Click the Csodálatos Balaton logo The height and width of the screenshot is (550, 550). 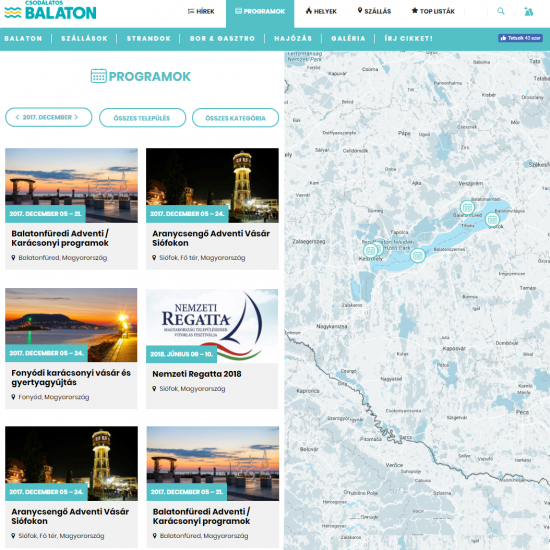pyautogui.click(x=50, y=11)
